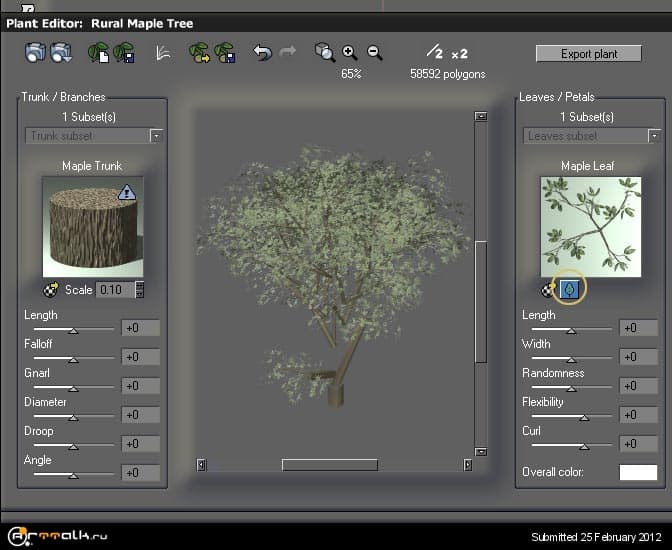Click the material icon left of Scale
The image size is (672, 550).
(52, 290)
